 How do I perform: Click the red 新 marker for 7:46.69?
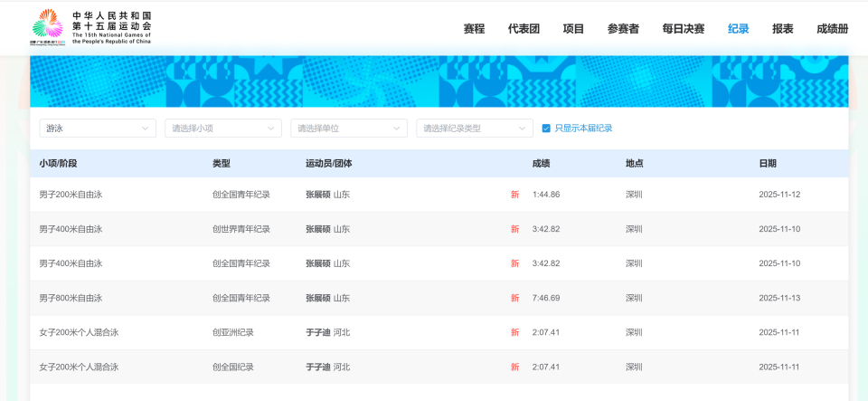point(514,299)
